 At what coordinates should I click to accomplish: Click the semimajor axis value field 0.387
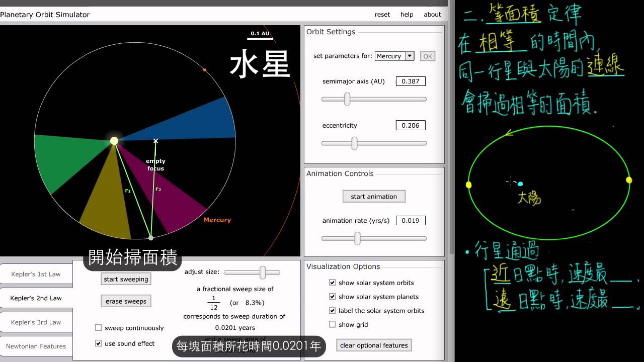pos(411,81)
